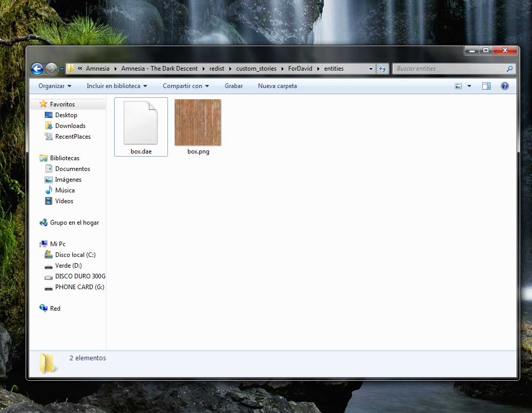Open the help question mark icon
Viewport: 532px width, 413px height.
(504, 86)
